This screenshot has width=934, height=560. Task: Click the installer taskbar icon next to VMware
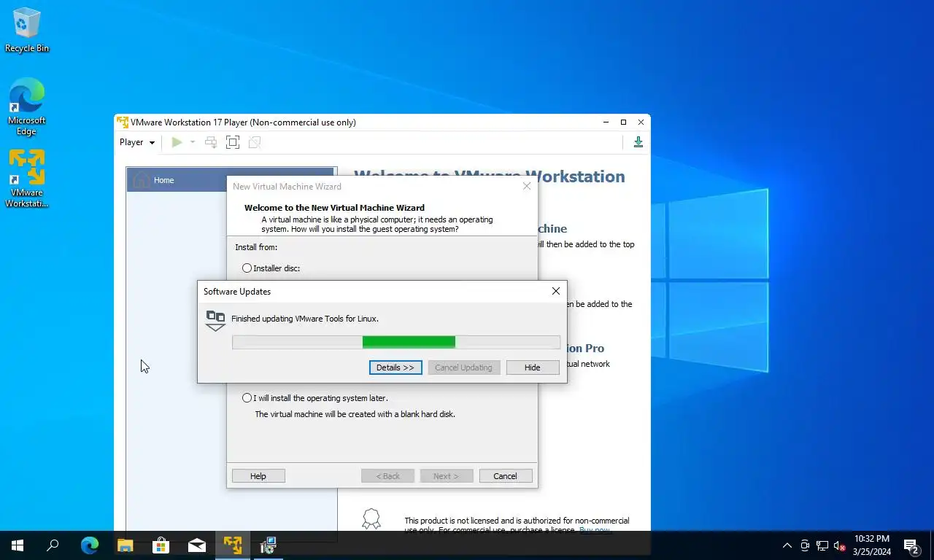269,545
